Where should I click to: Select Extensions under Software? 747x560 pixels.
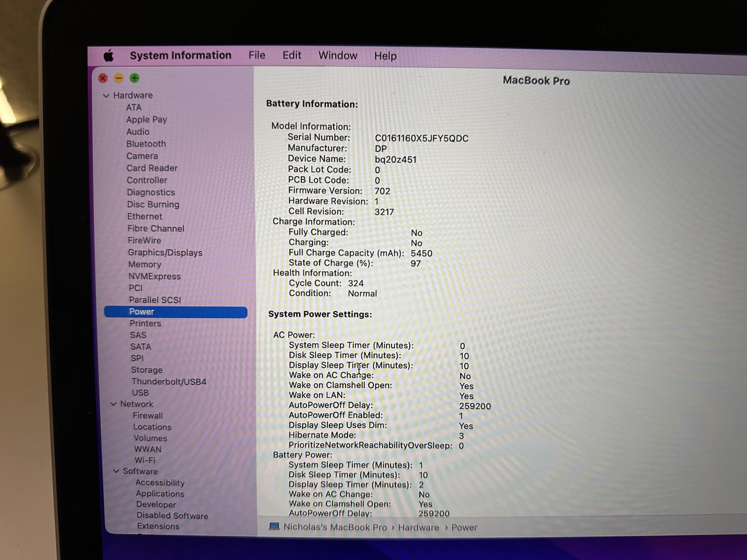(158, 526)
